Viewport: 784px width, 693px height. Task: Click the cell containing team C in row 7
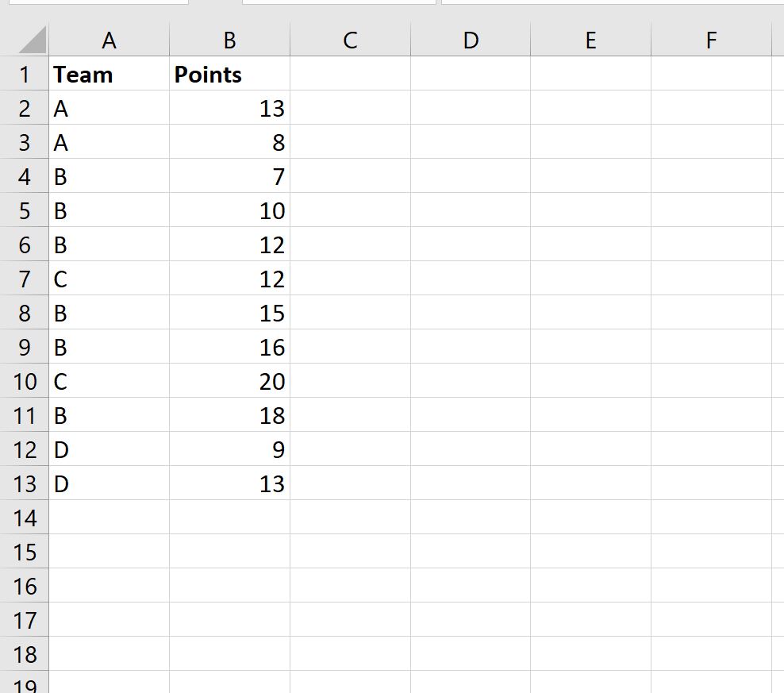pyautogui.click(x=109, y=279)
